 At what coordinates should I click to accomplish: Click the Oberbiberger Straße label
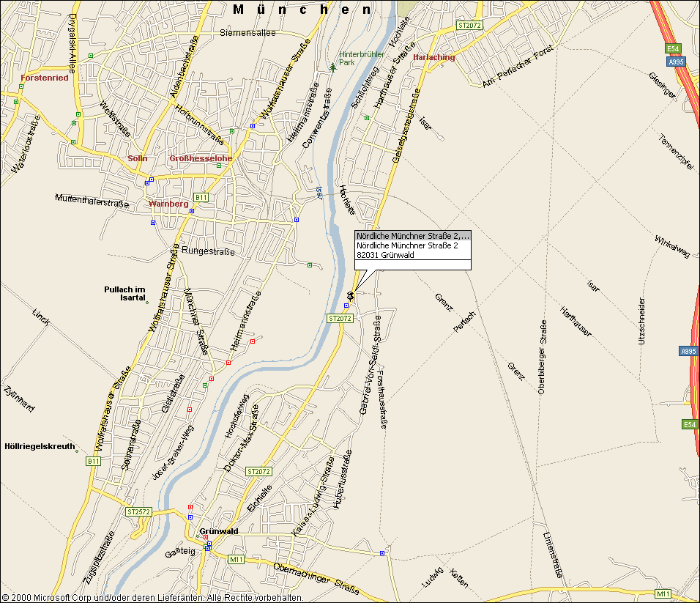click(x=542, y=357)
